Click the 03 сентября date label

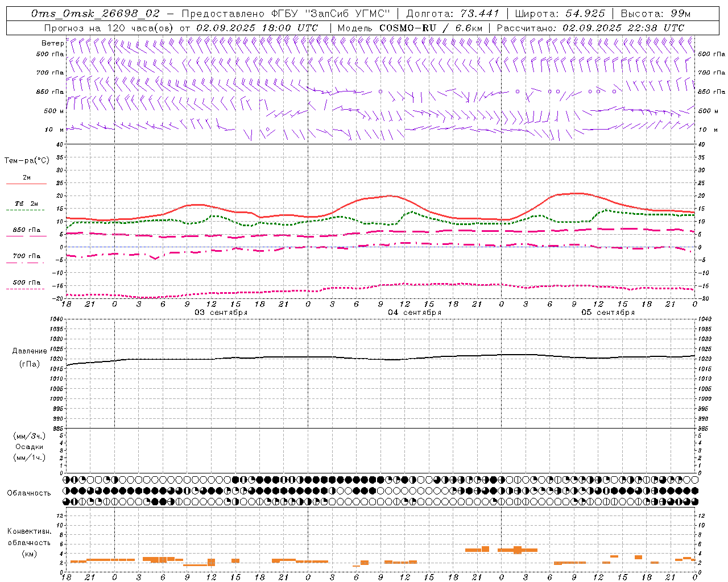(221, 313)
